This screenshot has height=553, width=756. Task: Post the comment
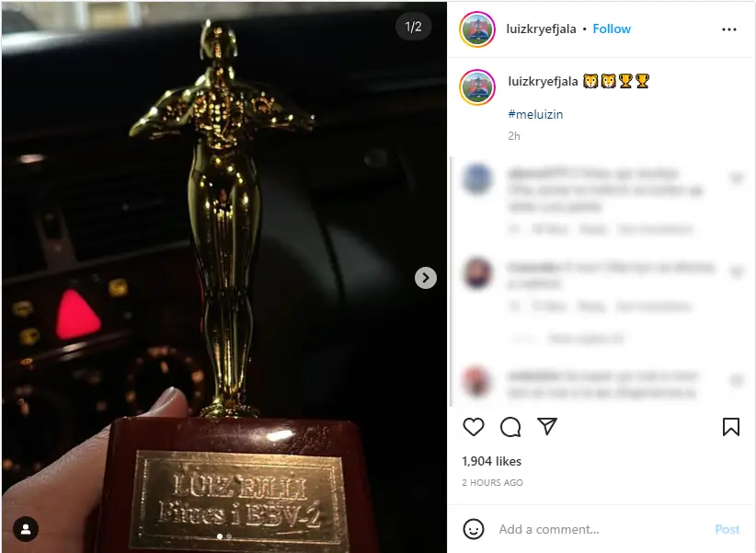pyautogui.click(x=727, y=529)
